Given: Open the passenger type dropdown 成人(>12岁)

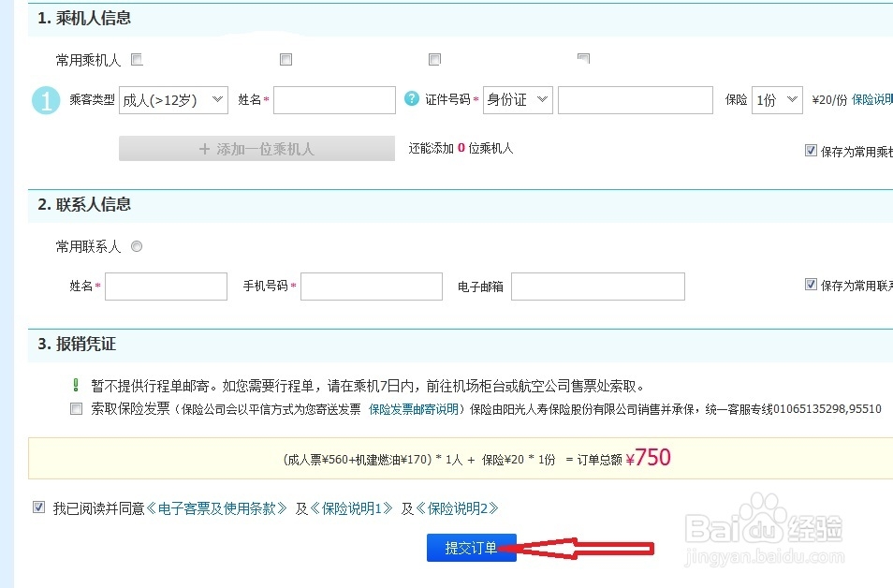Looking at the screenshot, I should pos(173,99).
